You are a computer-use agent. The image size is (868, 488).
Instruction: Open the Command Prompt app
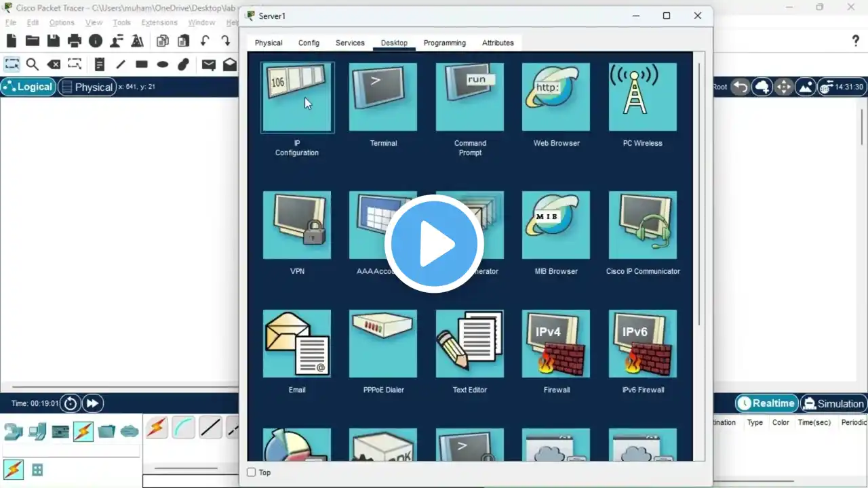pos(470,97)
